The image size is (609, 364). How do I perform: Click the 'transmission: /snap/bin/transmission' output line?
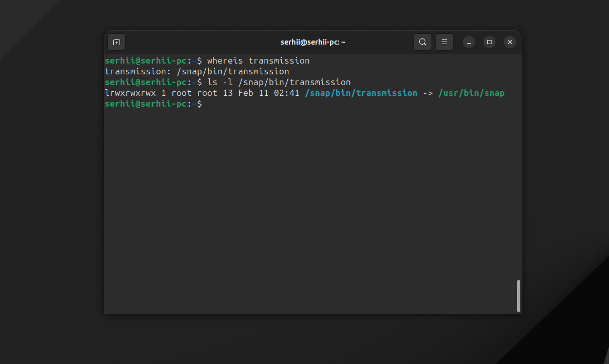coord(197,72)
